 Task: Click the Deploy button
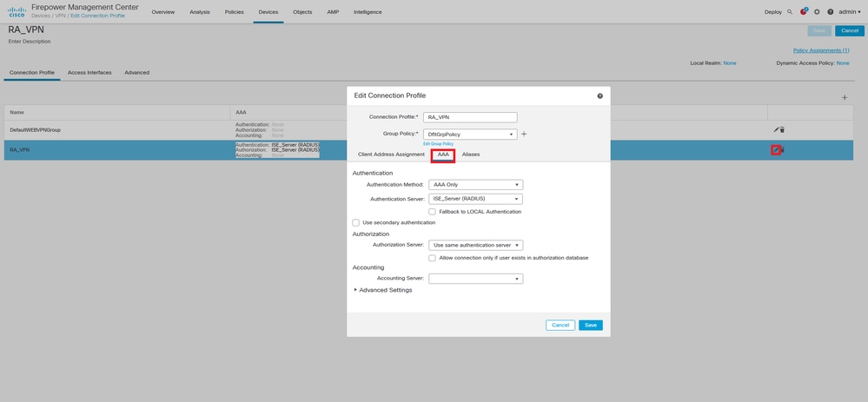click(x=772, y=11)
